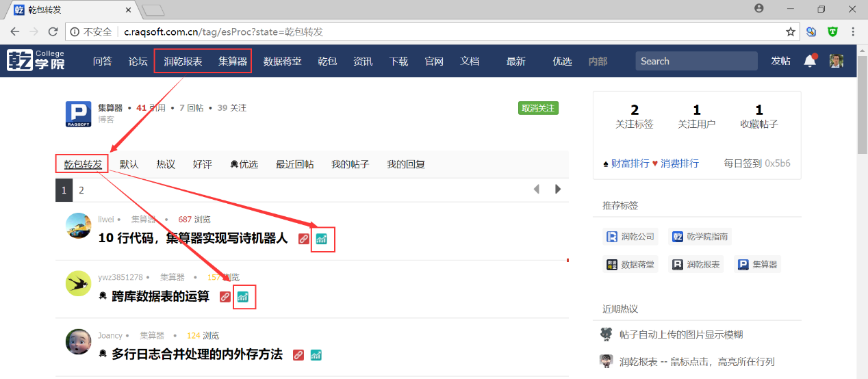Image resolution: width=868 pixels, height=379 pixels.
Task: Select the 乾包转发 tab
Action: tap(83, 164)
